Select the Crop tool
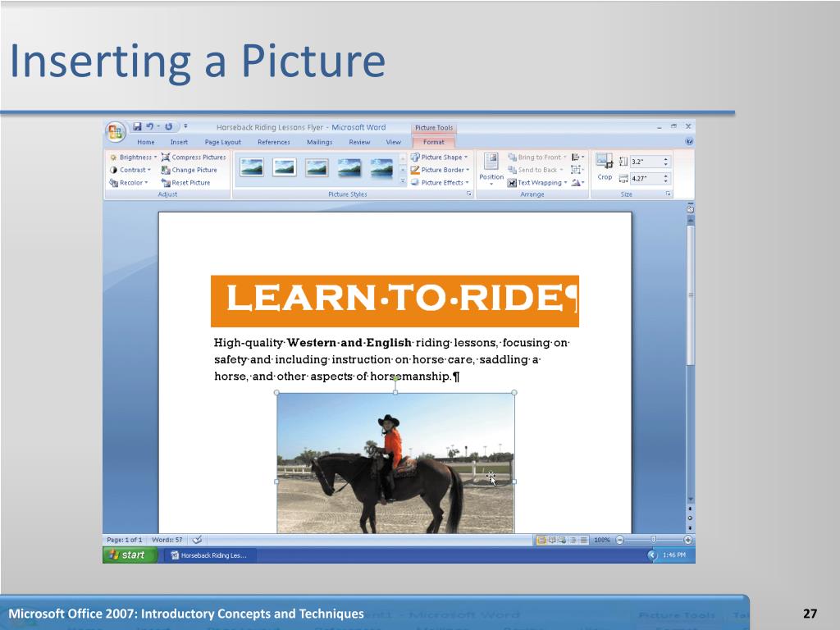This screenshot has width=840, height=630. pos(605,167)
